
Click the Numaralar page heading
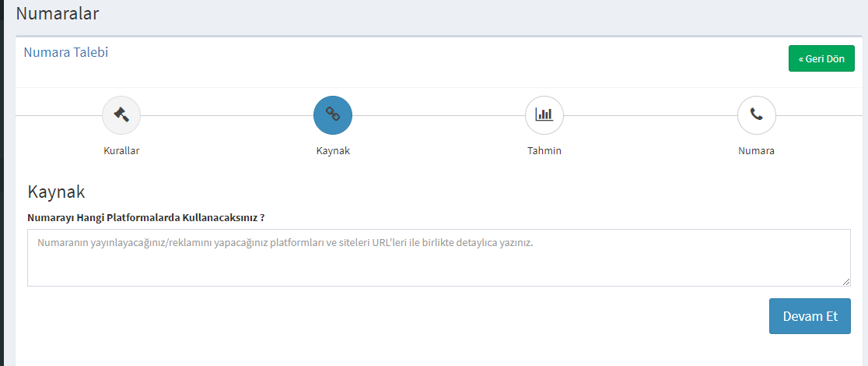pyautogui.click(x=58, y=13)
